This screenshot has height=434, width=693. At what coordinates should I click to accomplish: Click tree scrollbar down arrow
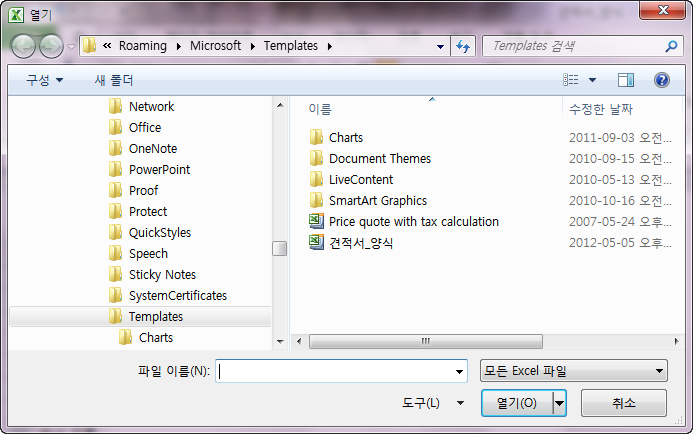(x=280, y=342)
